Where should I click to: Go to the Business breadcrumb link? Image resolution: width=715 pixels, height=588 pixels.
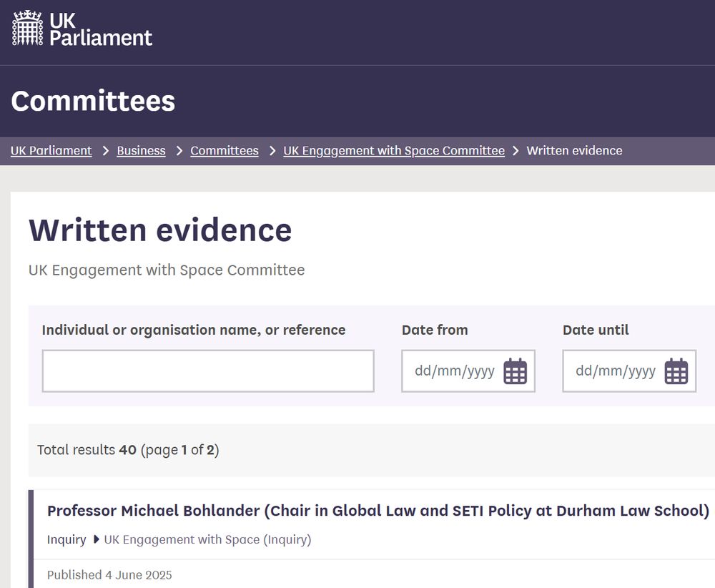pyautogui.click(x=141, y=150)
